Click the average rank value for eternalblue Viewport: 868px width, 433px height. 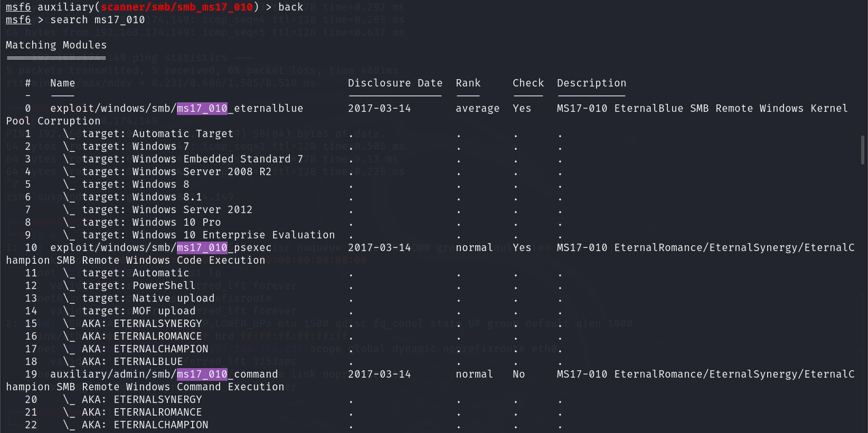coord(477,109)
